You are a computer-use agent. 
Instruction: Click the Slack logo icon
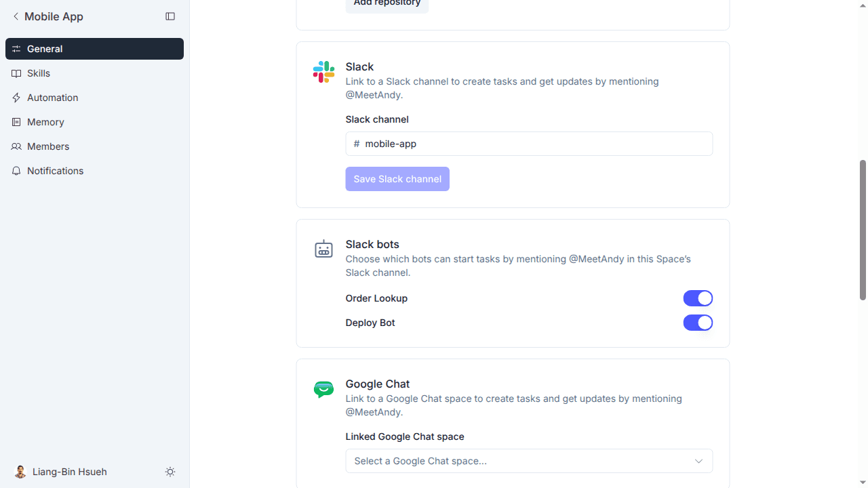pos(323,72)
